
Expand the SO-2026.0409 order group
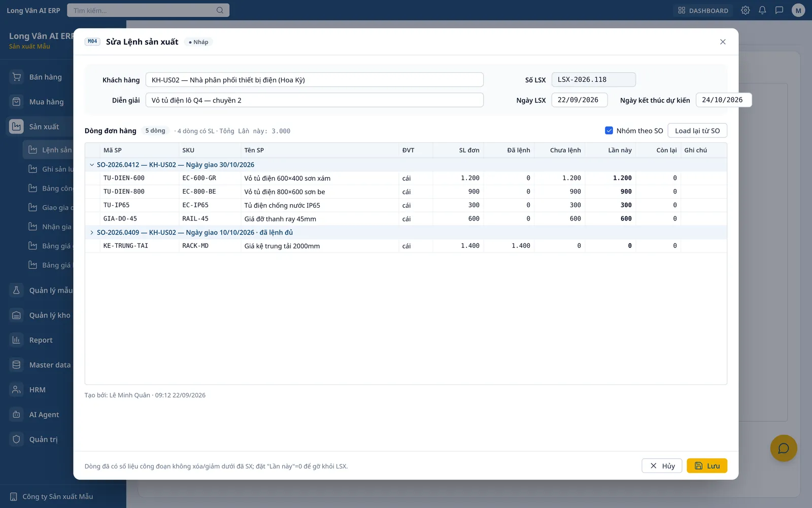(92, 232)
